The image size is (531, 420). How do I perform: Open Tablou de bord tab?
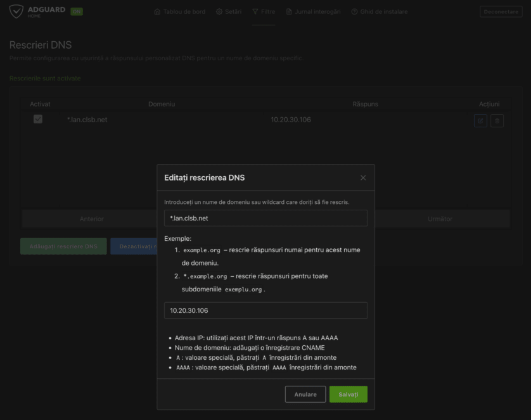point(180,12)
